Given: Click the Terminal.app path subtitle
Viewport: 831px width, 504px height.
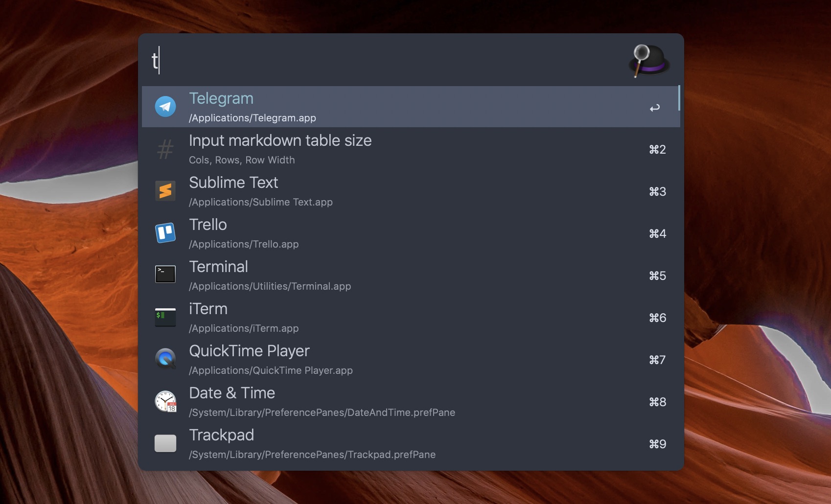Looking at the screenshot, I should pos(270,286).
